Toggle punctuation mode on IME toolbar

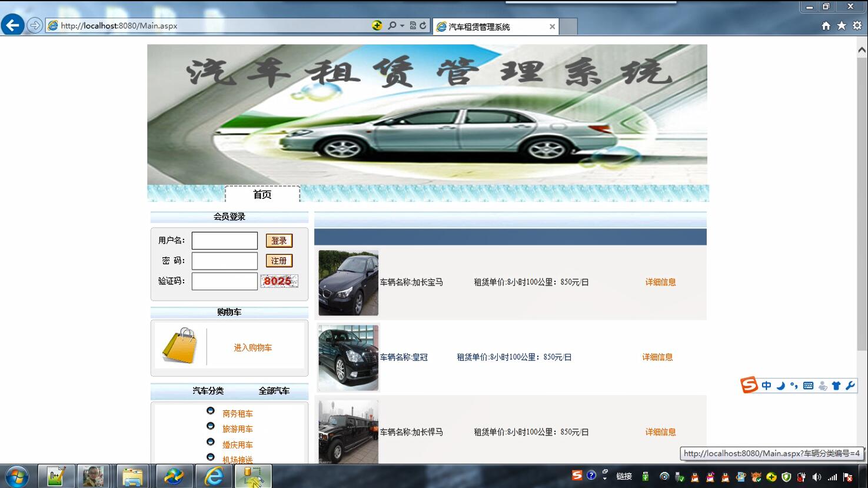point(794,386)
